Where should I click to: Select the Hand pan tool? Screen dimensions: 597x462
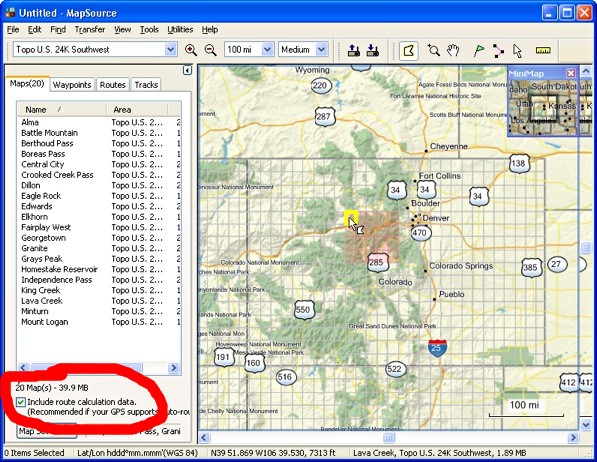point(453,50)
